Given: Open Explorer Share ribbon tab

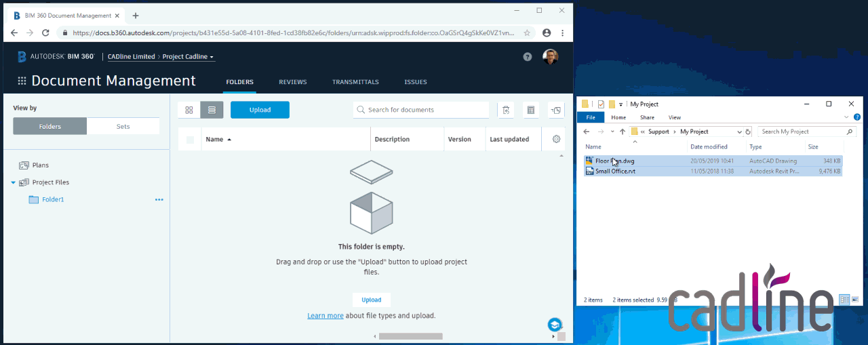Looking at the screenshot, I should pos(647,117).
